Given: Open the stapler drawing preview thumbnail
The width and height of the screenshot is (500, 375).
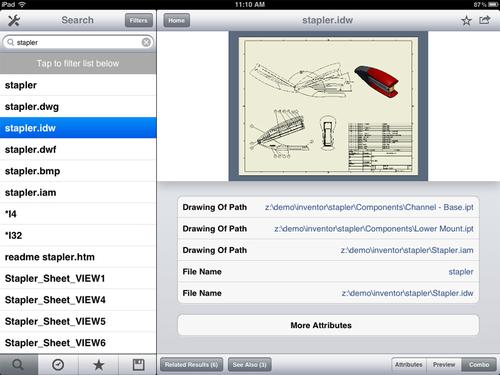Looking at the screenshot, I should click(x=328, y=106).
